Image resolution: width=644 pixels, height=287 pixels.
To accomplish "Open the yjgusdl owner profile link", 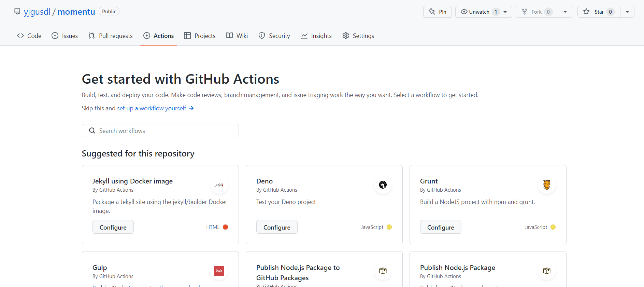I will coord(37,12).
